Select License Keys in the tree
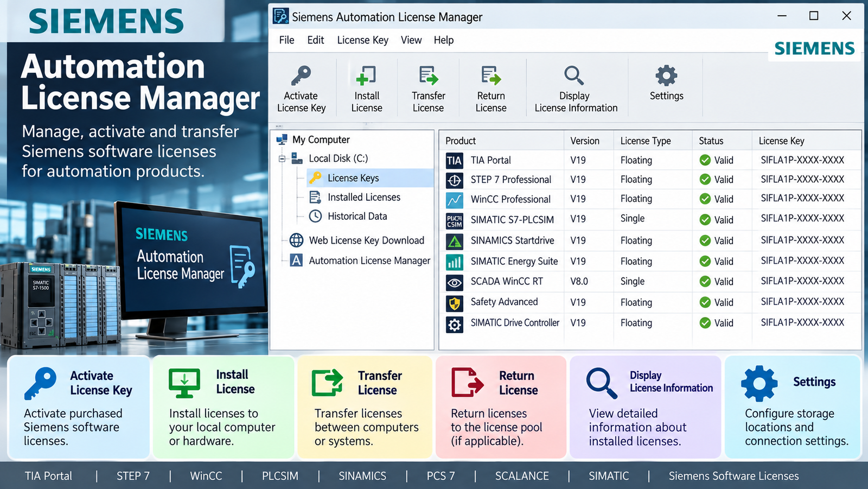Screen dimensions: 868x489 pos(371,178)
